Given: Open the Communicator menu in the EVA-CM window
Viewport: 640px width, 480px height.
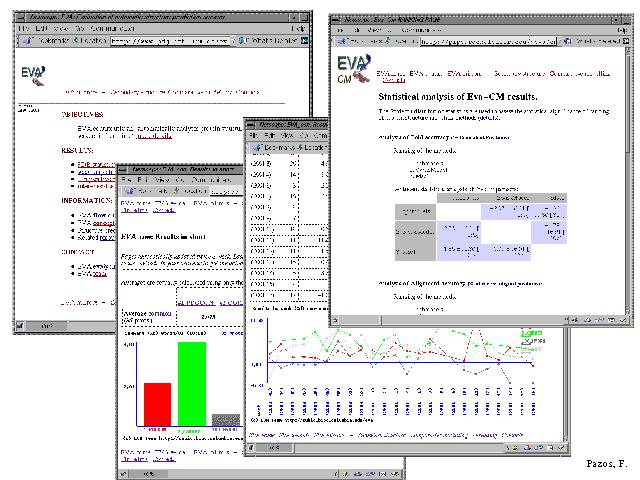Looking at the screenshot, I should 421,30.
